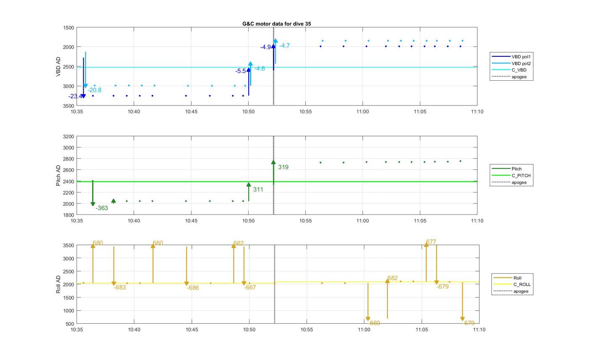This screenshot has width=589, height=364.
Task: Click the '662' roll data label
Action: click(239, 243)
